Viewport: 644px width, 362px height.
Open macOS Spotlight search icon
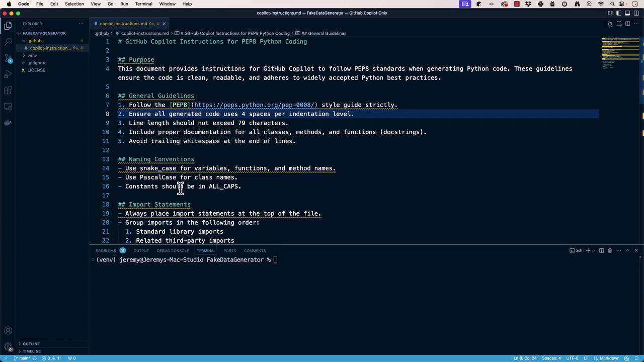[612, 4]
